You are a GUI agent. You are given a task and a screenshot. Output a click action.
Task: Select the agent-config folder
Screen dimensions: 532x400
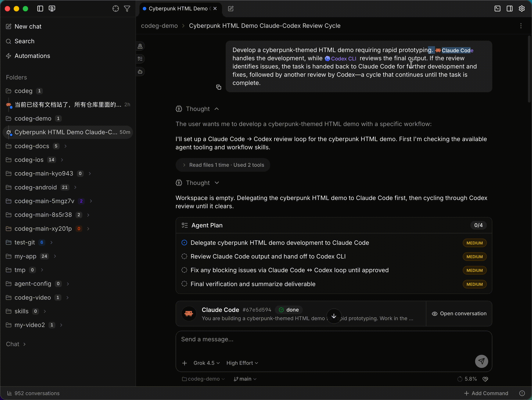point(68,284)
